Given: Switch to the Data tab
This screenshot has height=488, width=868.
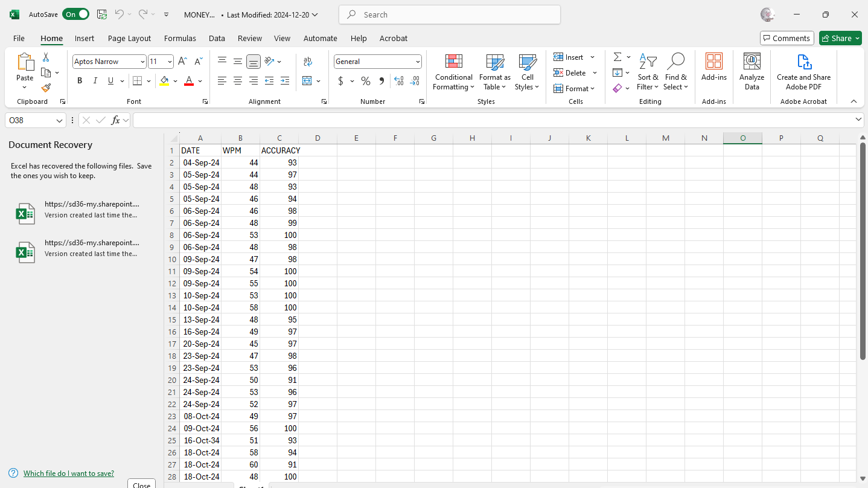Looking at the screenshot, I should (217, 38).
